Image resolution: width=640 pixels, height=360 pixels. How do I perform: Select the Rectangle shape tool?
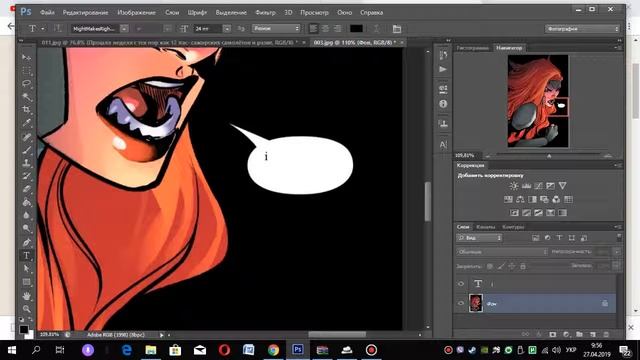[27, 282]
